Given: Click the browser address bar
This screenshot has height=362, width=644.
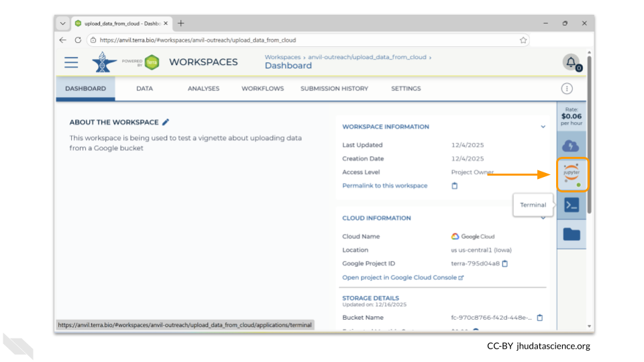Looking at the screenshot, I should (x=302, y=40).
